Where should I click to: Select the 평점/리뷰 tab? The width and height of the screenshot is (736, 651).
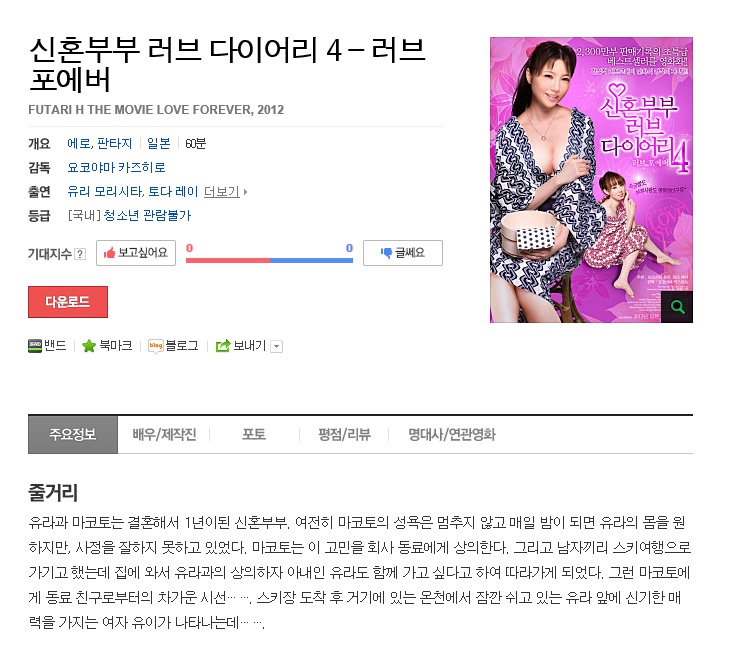[x=344, y=434]
